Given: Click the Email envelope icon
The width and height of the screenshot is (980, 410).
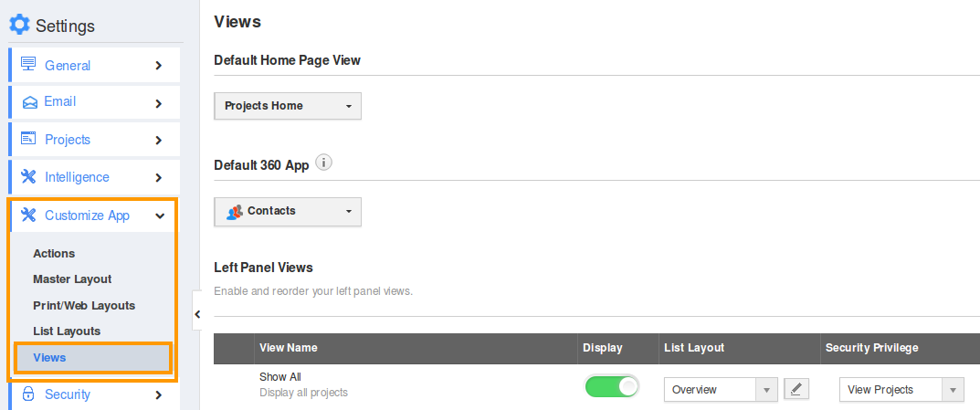Looking at the screenshot, I should pyautogui.click(x=28, y=101).
